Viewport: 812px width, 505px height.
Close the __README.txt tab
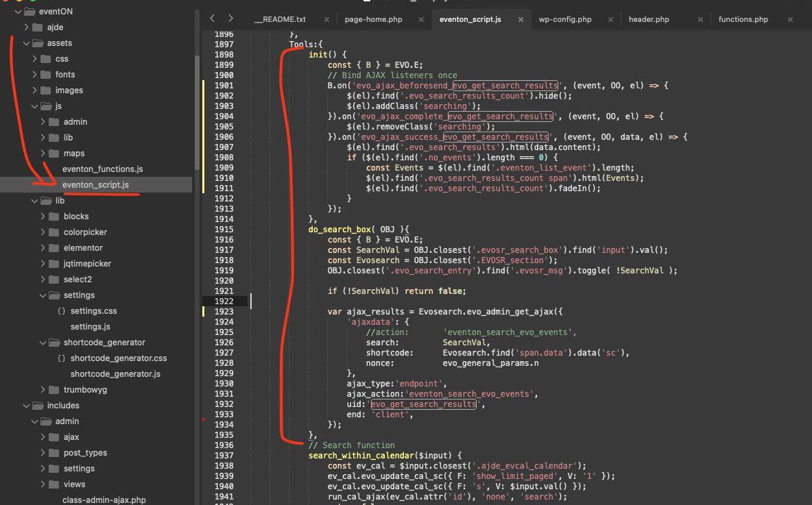point(326,19)
